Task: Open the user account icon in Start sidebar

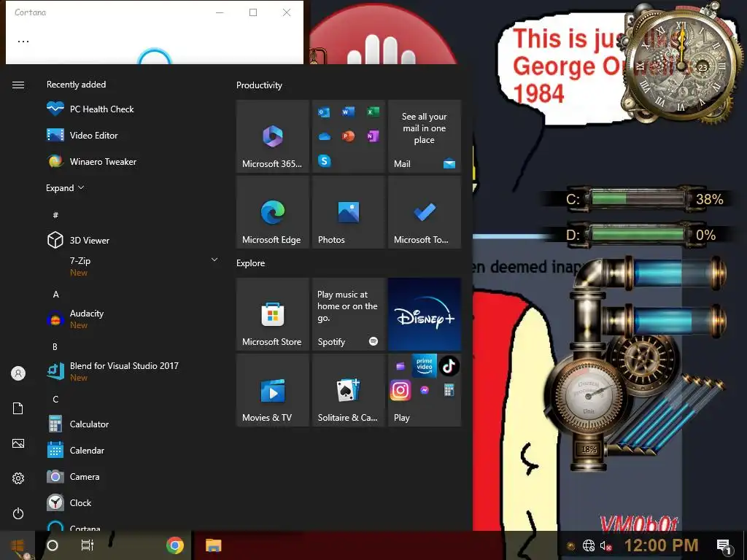Action: 18,373
